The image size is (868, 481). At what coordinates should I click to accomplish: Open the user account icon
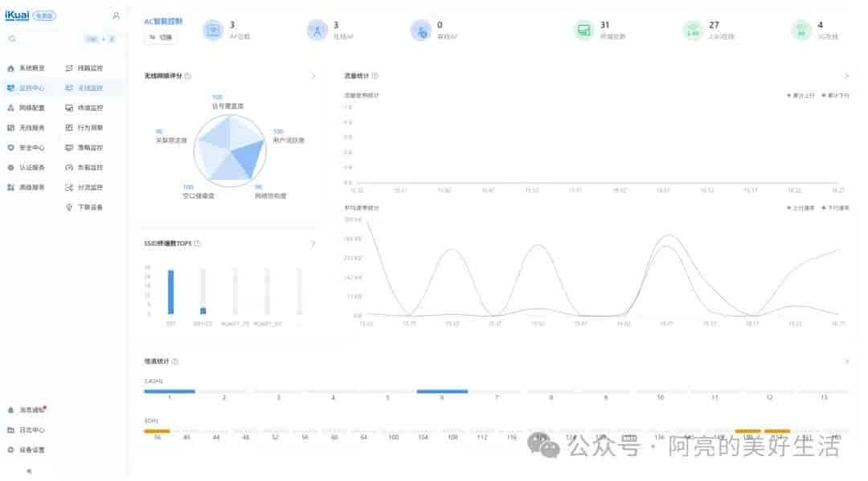pyautogui.click(x=116, y=15)
